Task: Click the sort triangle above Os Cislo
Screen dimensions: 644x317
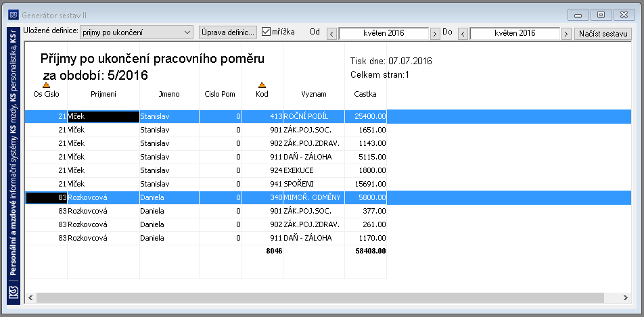Action: click(x=47, y=85)
